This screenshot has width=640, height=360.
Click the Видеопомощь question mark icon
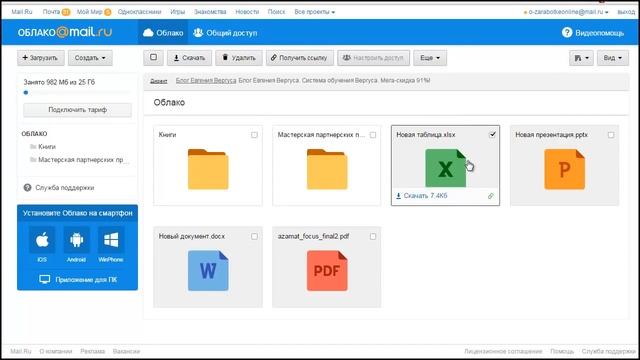pos(567,32)
